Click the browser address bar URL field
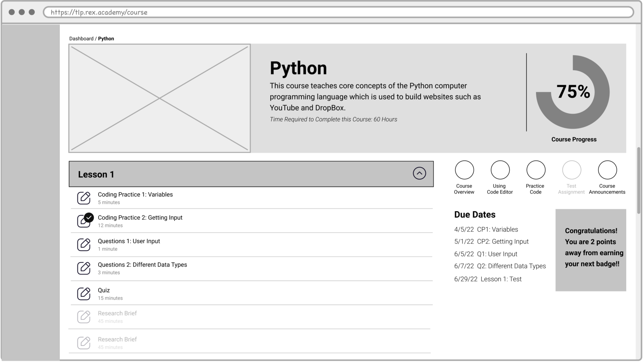The height and width of the screenshot is (363, 644). [334, 12]
